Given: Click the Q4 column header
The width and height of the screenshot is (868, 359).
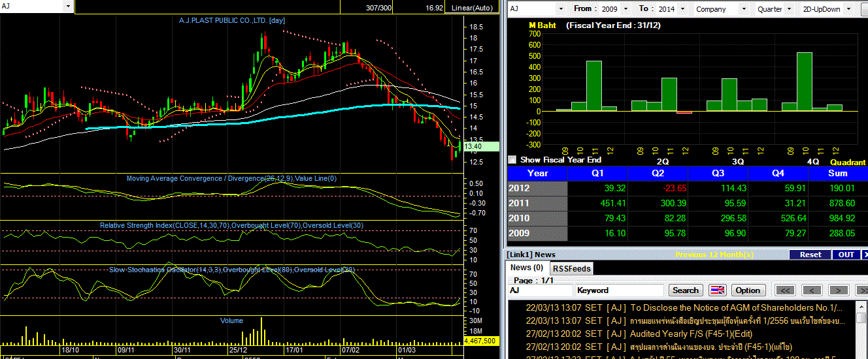Looking at the screenshot, I should (x=778, y=174).
